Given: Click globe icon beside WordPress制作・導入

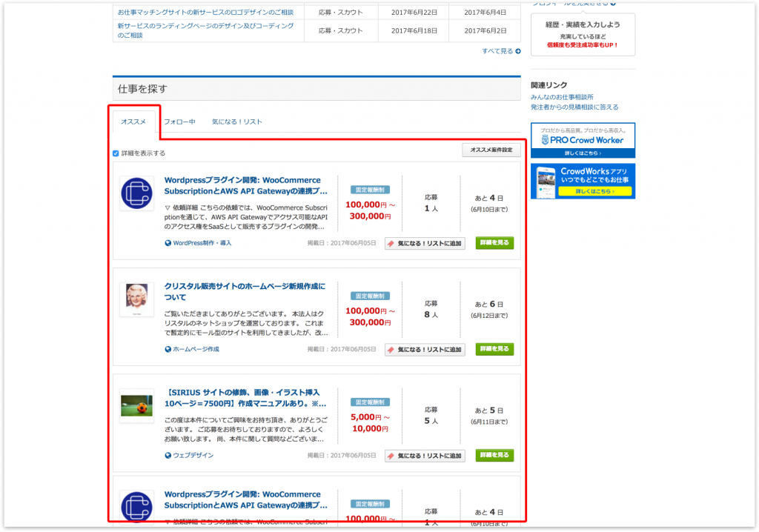Looking at the screenshot, I should (168, 243).
